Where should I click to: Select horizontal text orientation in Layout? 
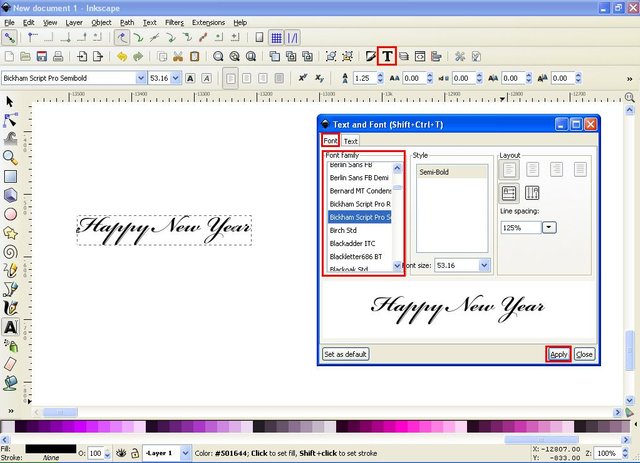(x=509, y=193)
